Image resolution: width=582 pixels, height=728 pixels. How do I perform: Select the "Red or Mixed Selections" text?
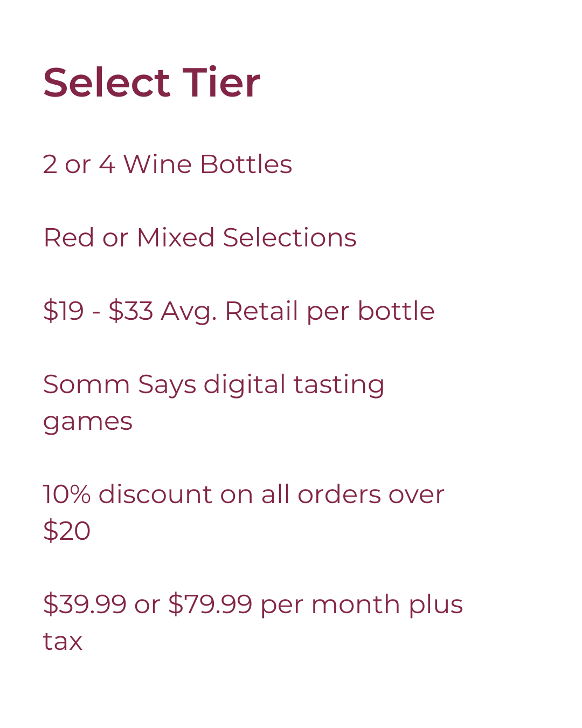[x=200, y=237]
